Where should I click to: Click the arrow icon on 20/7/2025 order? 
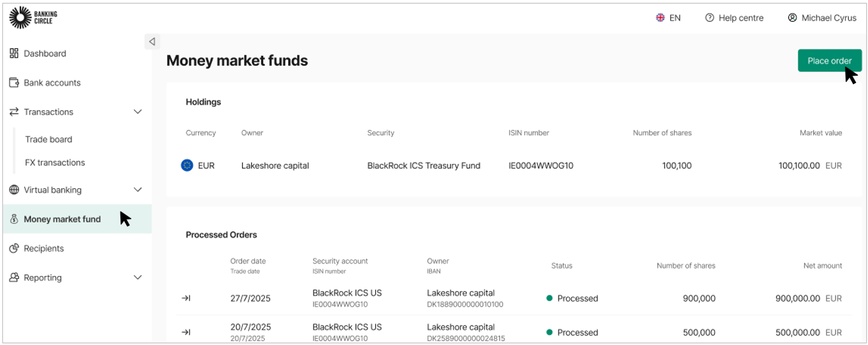click(186, 332)
